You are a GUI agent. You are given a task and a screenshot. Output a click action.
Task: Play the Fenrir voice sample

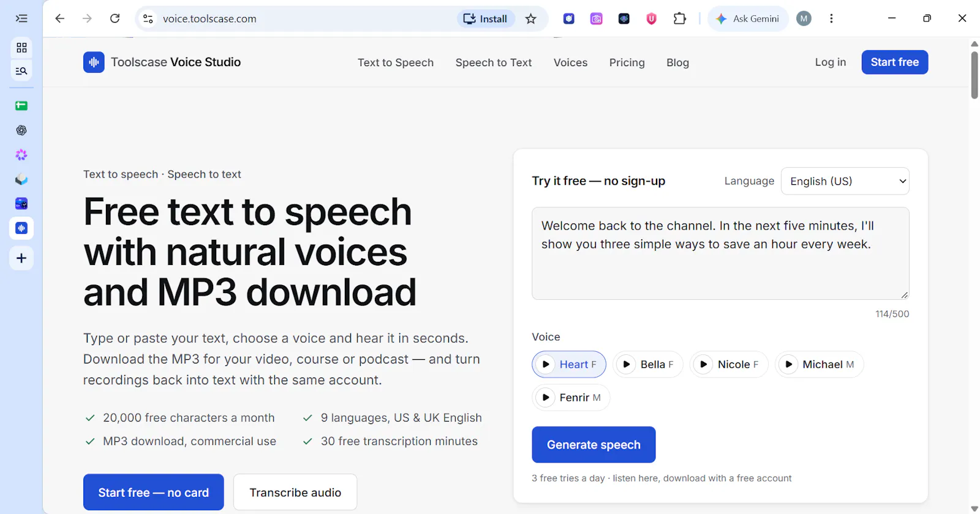(x=545, y=398)
